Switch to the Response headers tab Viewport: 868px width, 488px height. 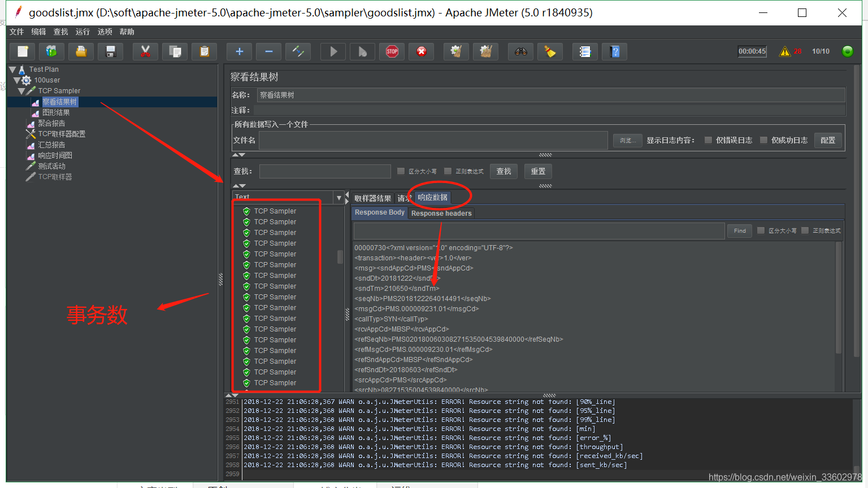[x=441, y=213]
